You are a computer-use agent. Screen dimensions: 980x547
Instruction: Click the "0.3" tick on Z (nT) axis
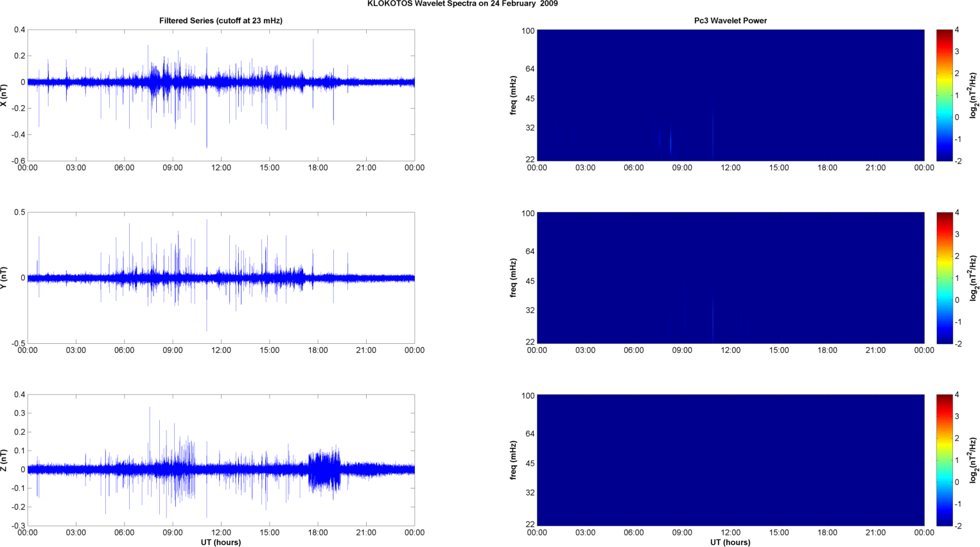[19, 413]
